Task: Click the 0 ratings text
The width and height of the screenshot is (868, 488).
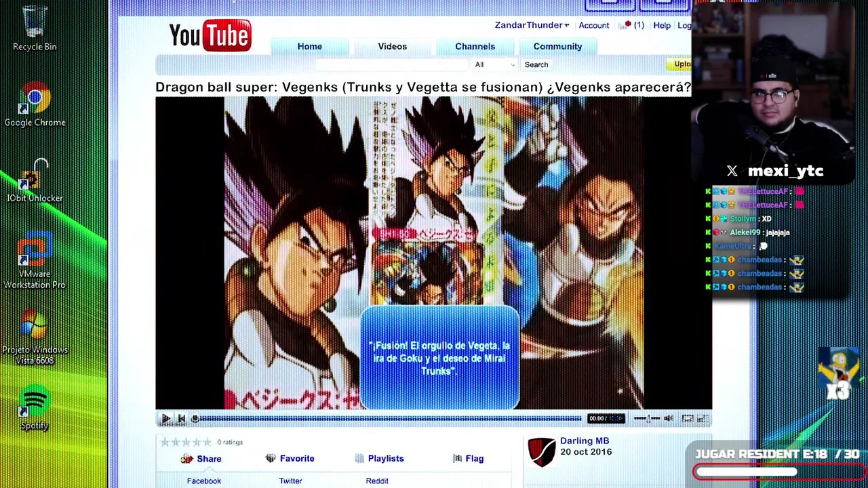Action: point(230,443)
